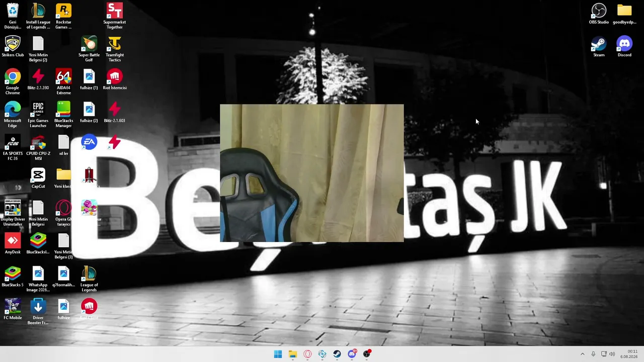Select the BlueStacksI... desktop icon
The height and width of the screenshot is (362, 644).
pos(38,243)
